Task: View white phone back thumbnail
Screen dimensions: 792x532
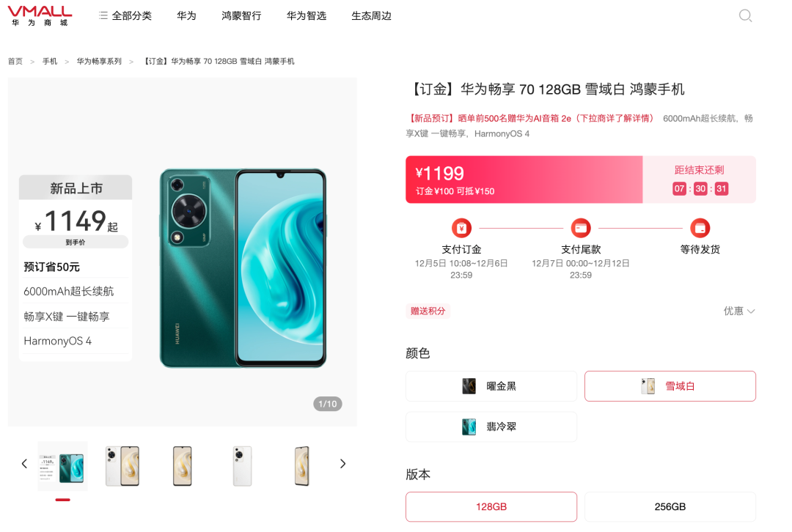Action: [242, 466]
